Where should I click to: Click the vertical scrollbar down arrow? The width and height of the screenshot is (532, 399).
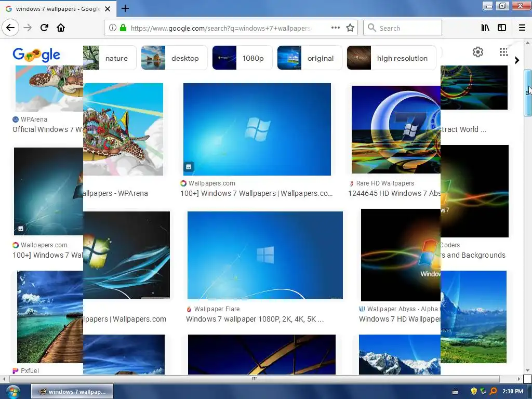[x=528, y=370]
